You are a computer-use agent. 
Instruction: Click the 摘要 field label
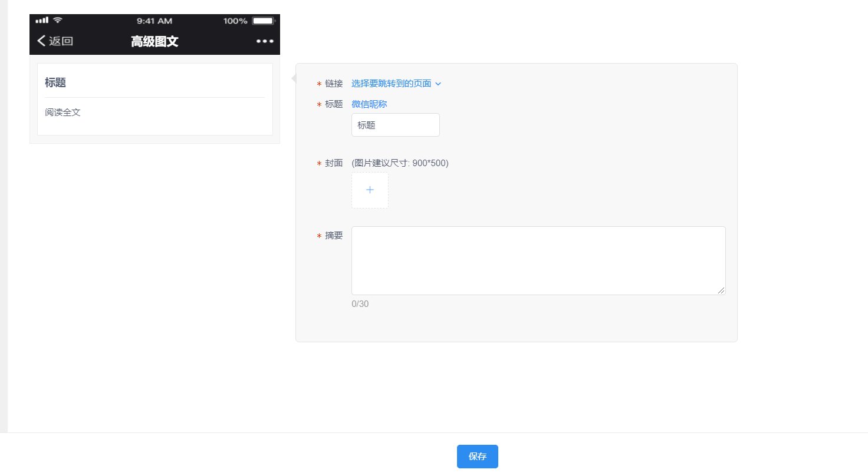[334, 236]
